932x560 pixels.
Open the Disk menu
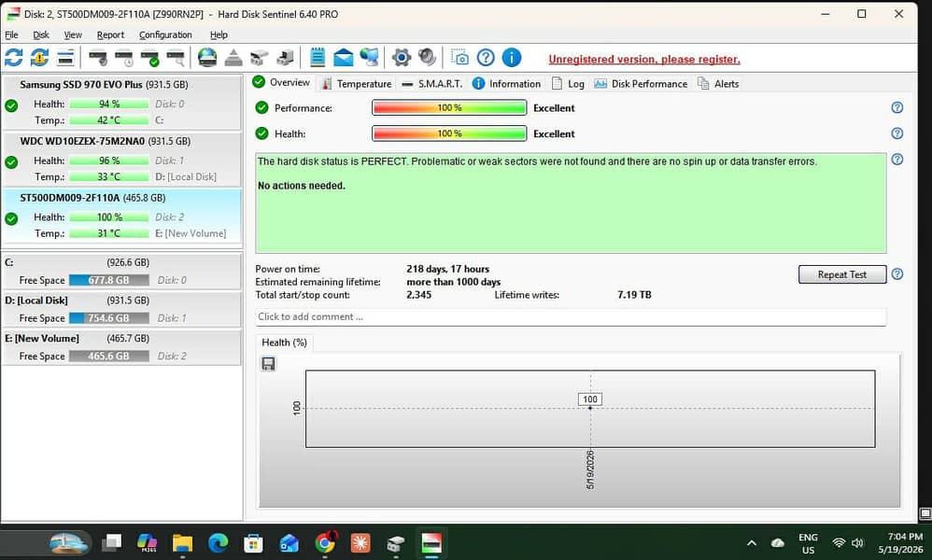41,35
